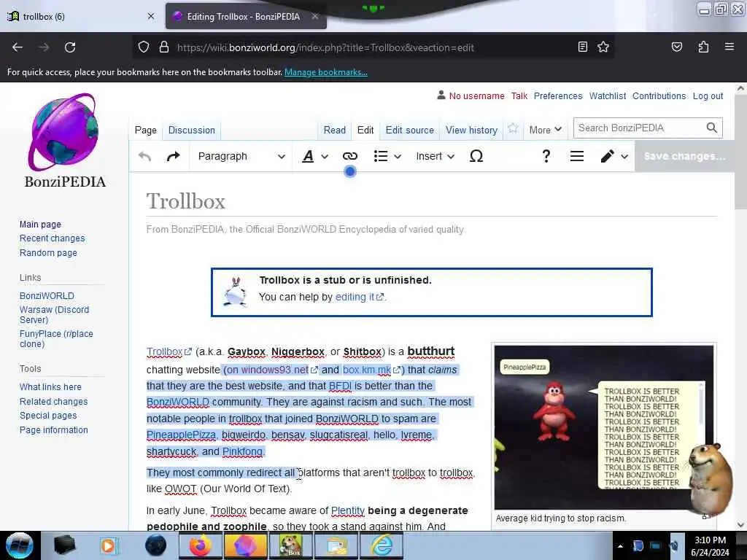Open Manage bookmarks link

[x=326, y=72]
